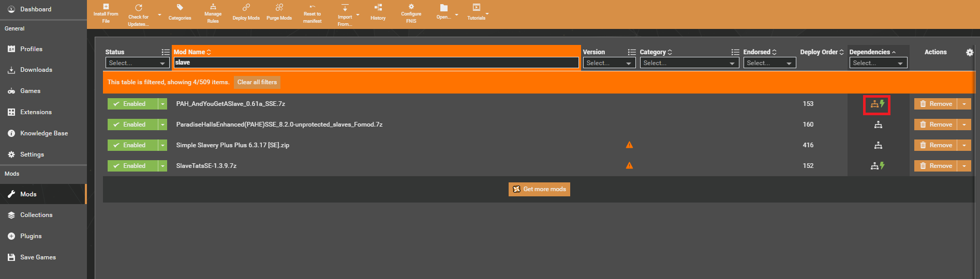
Task: Open table column settings gear
Action: 969,52
